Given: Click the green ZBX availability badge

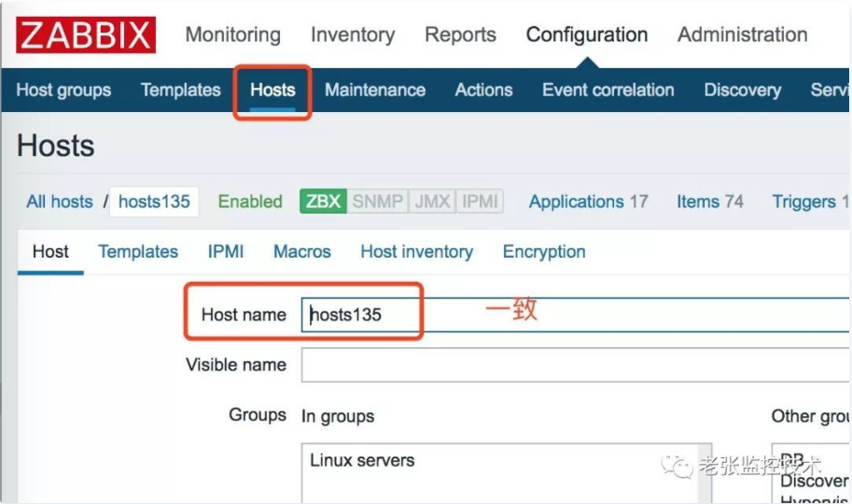Looking at the screenshot, I should click(323, 202).
